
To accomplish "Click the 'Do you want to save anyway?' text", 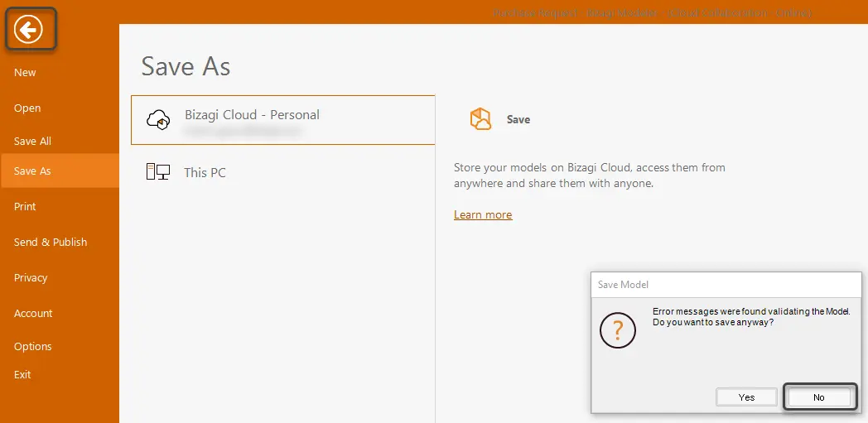I will click(713, 322).
